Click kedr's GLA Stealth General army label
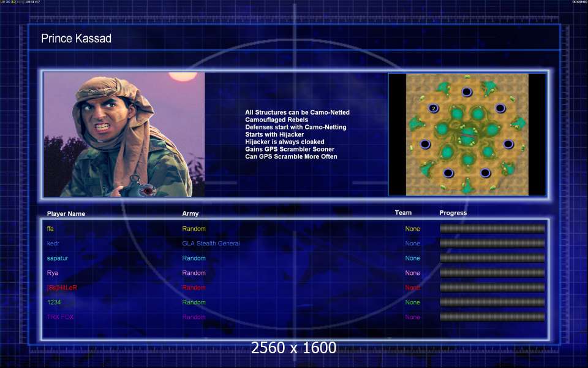The image size is (588, 368). click(211, 243)
